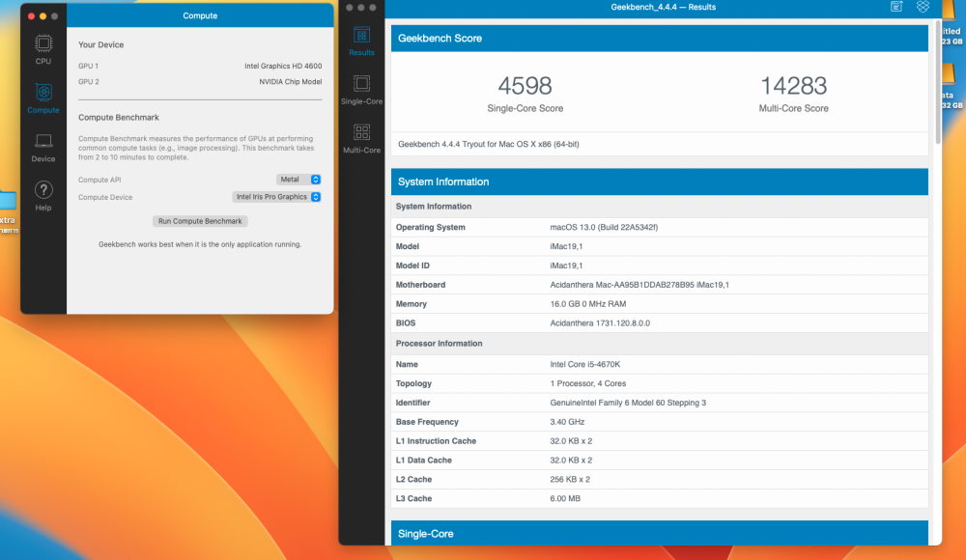Select the desktop folder at left edge
Screen dimensions: 966x560
[8, 201]
